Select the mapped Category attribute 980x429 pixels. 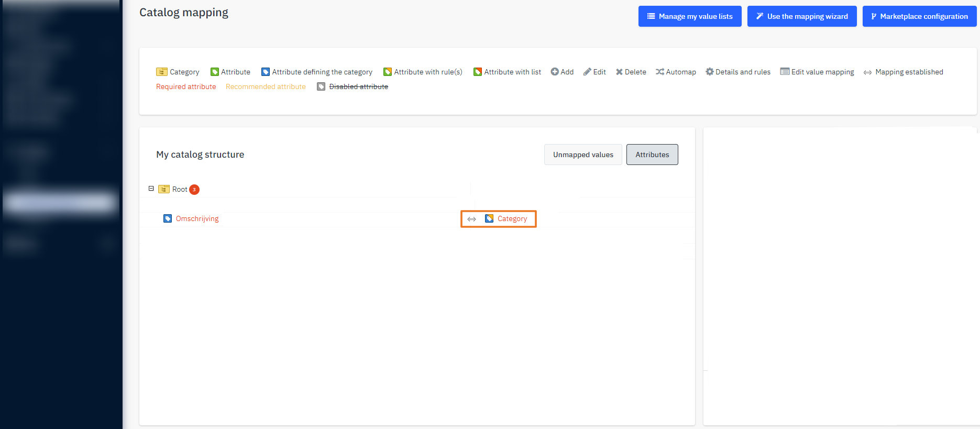pos(512,218)
